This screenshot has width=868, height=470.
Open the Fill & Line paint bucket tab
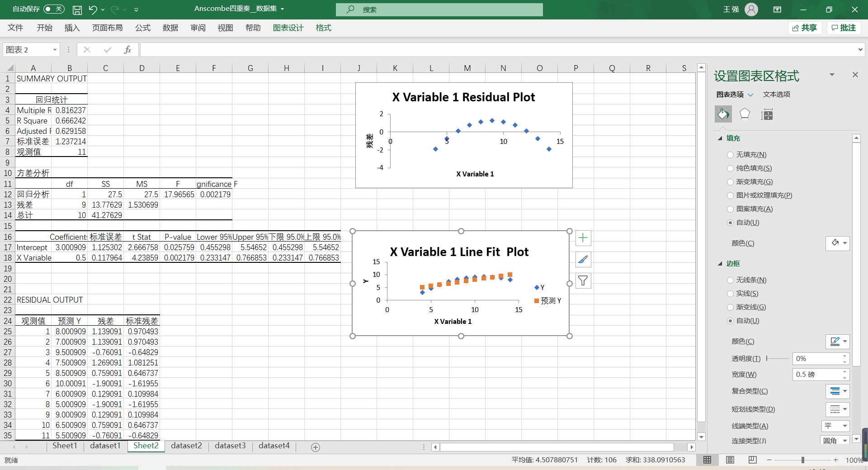[723, 114]
